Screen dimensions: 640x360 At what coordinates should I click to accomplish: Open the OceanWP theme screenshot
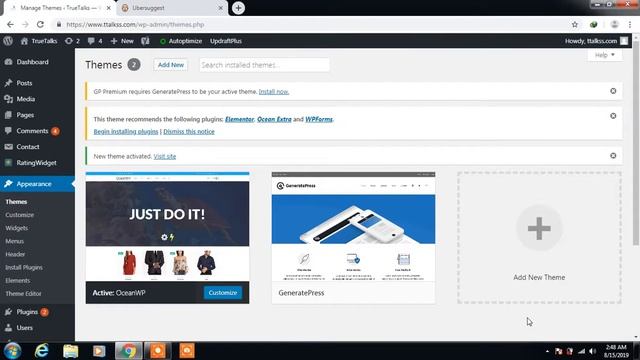(167, 227)
